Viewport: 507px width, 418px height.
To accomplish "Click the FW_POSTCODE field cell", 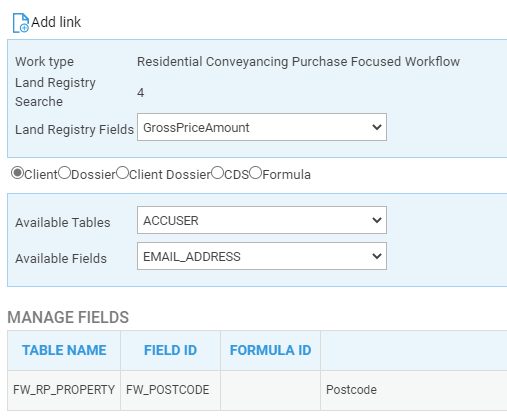I will (x=170, y=390).
